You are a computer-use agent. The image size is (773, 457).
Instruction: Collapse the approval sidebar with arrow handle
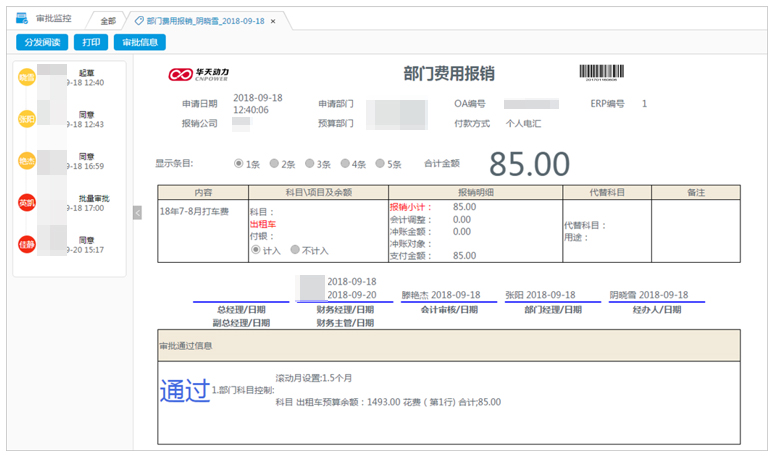click(x=138, y=212)
